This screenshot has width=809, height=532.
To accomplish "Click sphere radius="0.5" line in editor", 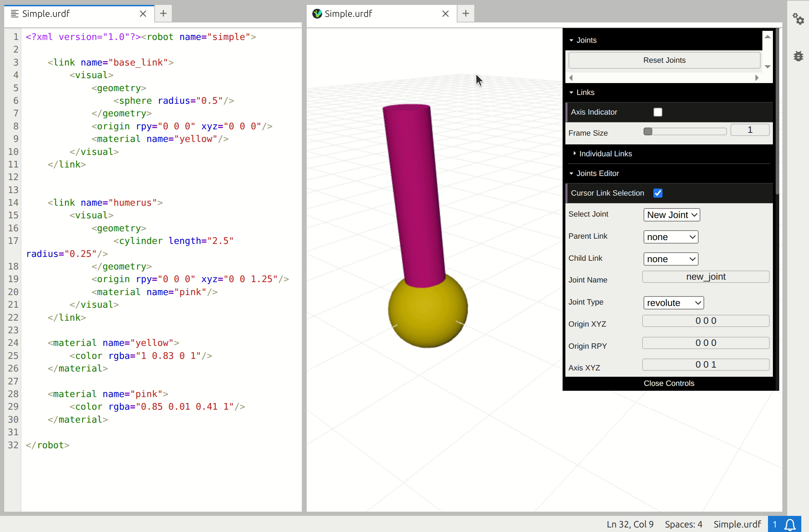I will tap(174, 101).
